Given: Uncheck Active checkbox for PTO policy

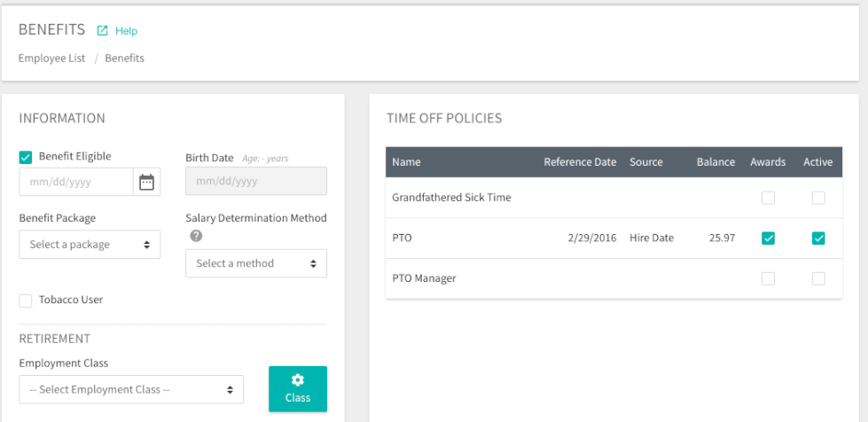Looking at the screenshot, I should point(818,238).
